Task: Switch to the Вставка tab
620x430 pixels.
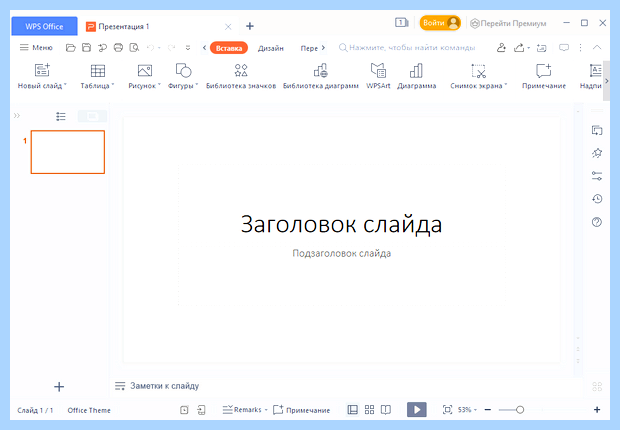Action: [229, 48]
